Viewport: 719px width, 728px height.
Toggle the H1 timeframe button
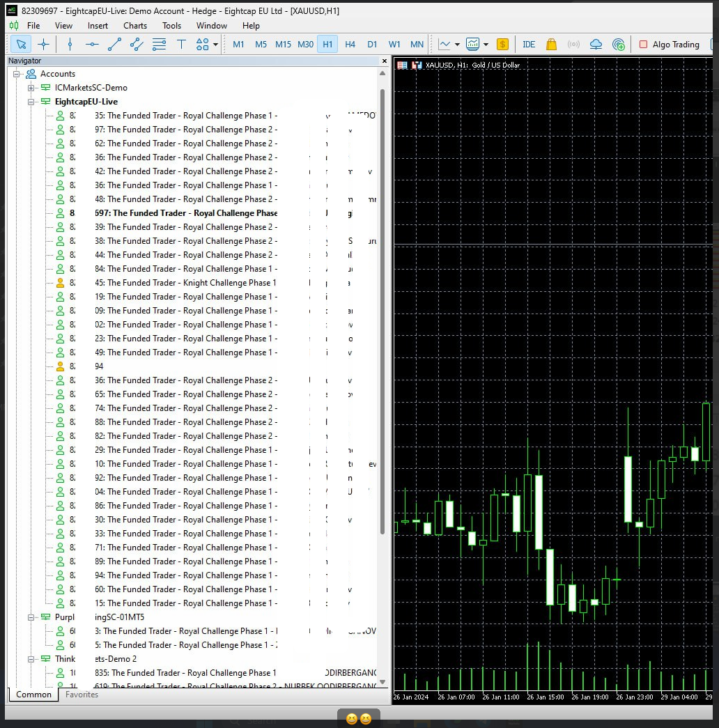[x=327, y=45]
